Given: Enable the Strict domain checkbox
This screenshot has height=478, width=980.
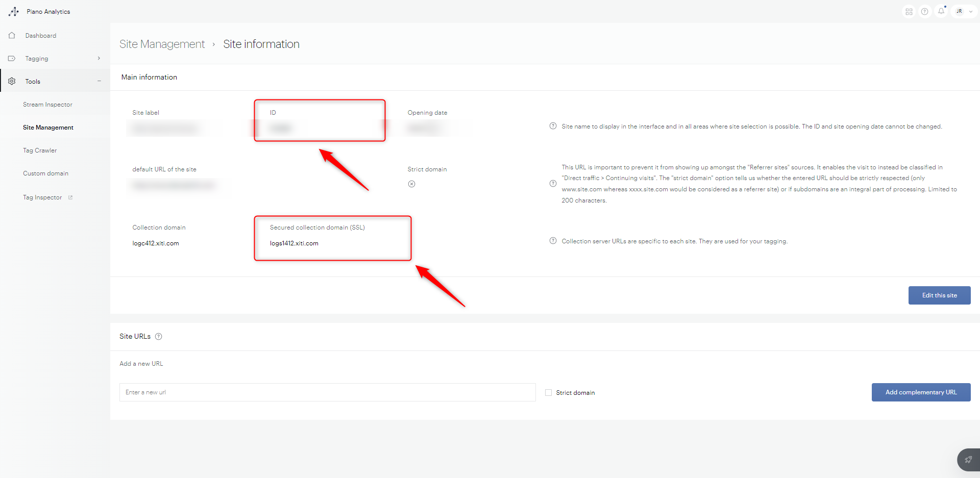Looking at the screenshot, I should [548, 393].
